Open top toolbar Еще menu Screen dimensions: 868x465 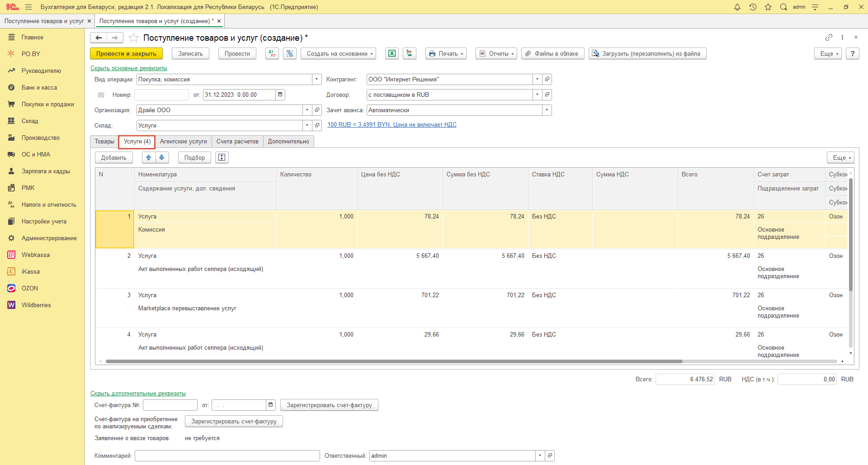tap(828, 53)
